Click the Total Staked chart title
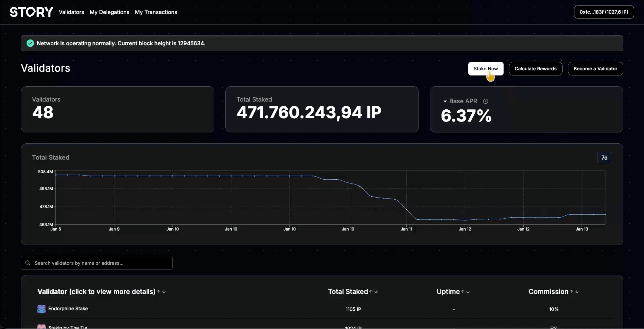This screenshot has height=329, width=644. (51, 157)
